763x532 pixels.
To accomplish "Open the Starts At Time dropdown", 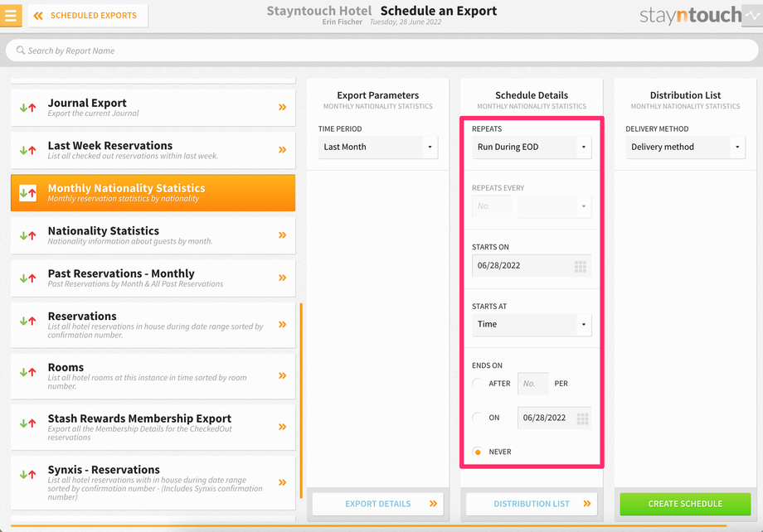I will click(532, 324).
